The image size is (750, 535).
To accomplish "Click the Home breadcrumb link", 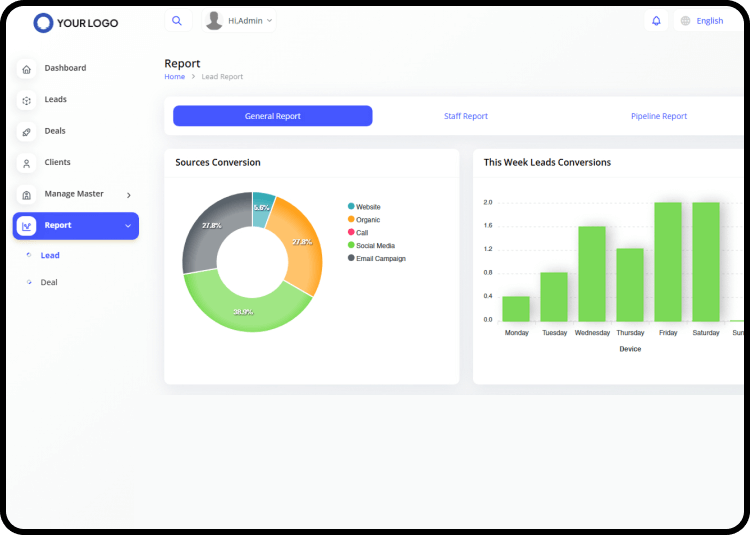I will point(174,77).
